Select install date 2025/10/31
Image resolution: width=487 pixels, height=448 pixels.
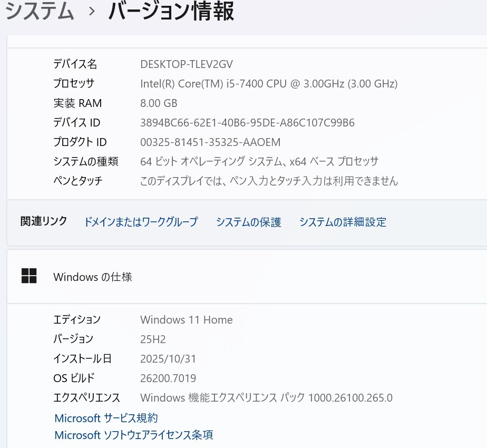tap(168, 359)
